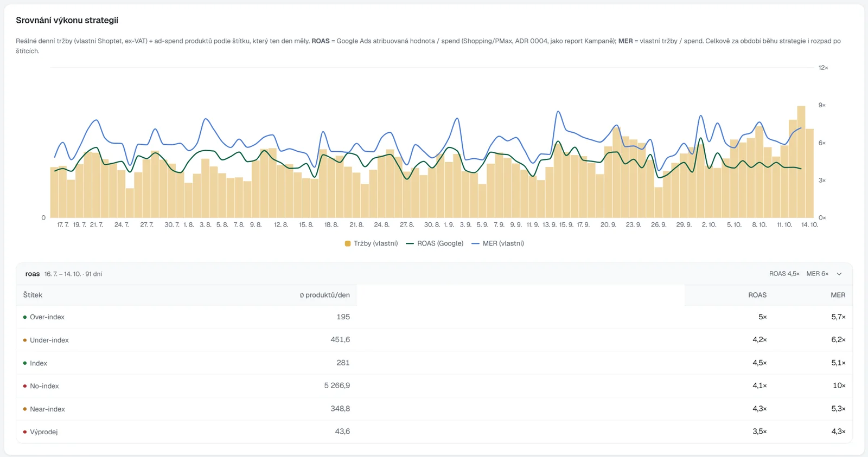Sort table by Štítek column header
Viewport: 868px width, 457px height.
point(33,295)
